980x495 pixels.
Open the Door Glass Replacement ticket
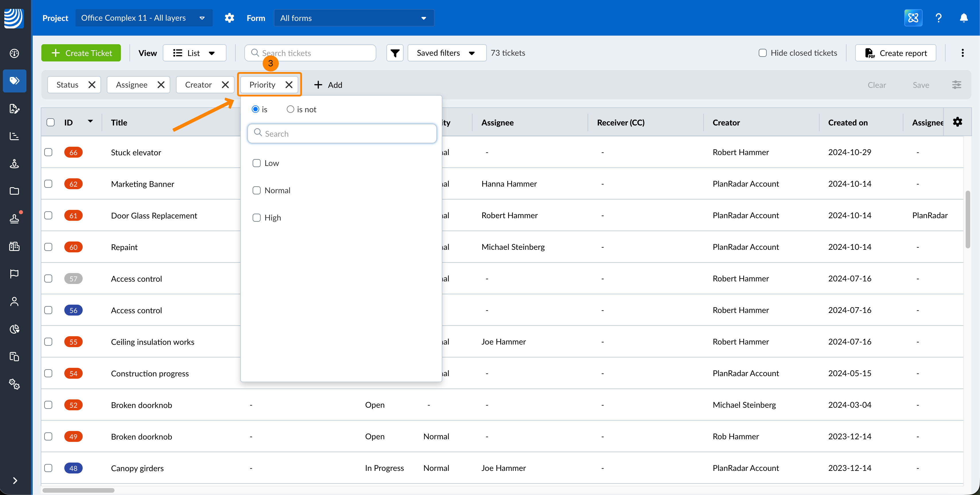154,216
